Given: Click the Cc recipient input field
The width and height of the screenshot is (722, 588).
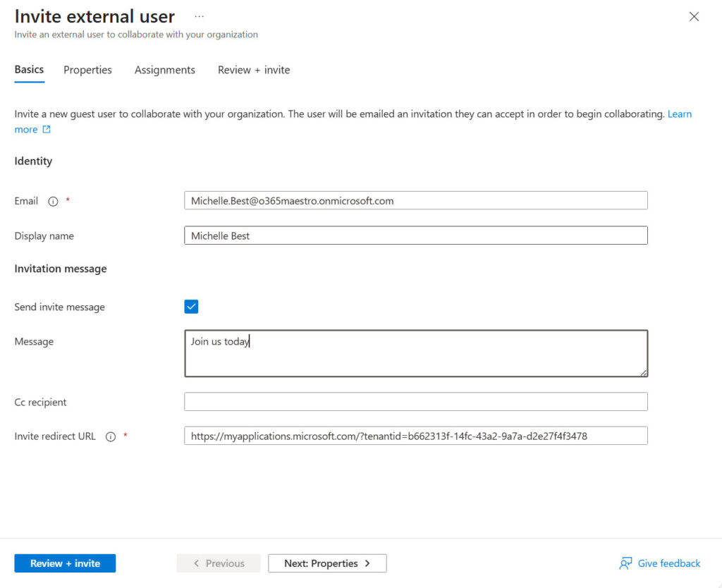Looking at the screenshot, I should pos(415,402).
